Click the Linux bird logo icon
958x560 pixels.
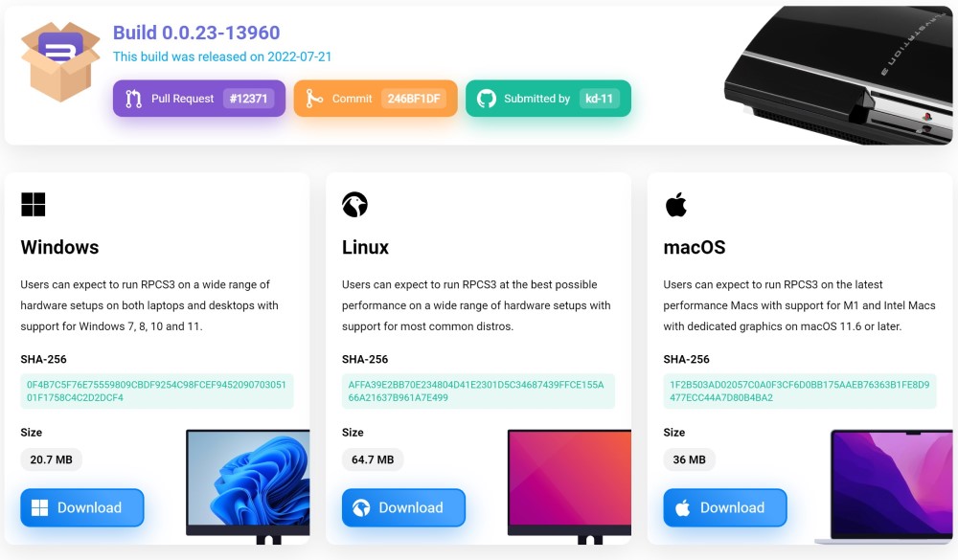pyautogui.click(x=354, y=204)
